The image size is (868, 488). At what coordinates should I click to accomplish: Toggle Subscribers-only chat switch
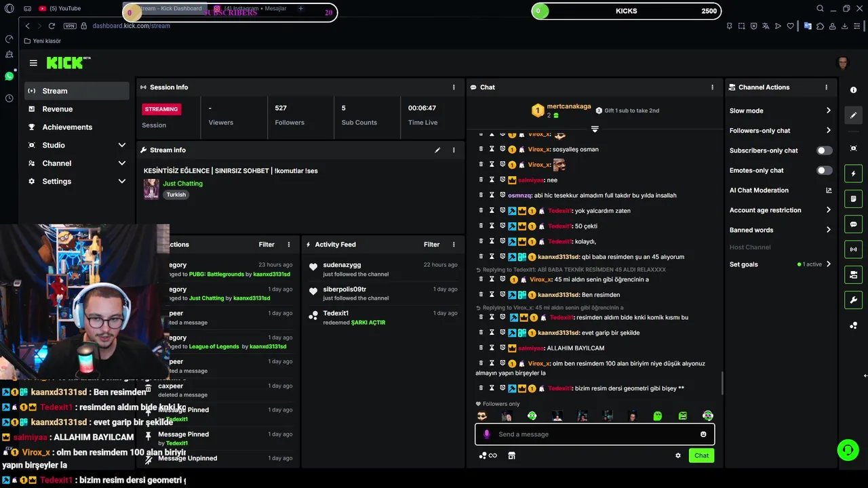(x=824, y=150)
